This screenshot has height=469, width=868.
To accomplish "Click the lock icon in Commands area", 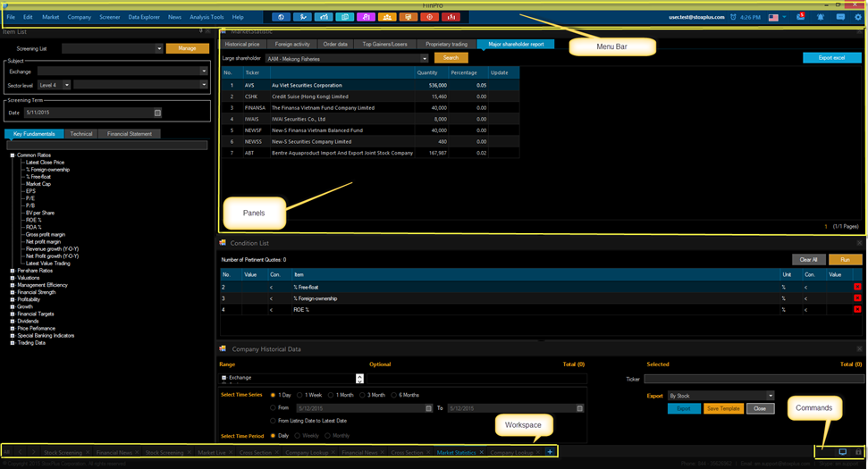I will [858, 452].
